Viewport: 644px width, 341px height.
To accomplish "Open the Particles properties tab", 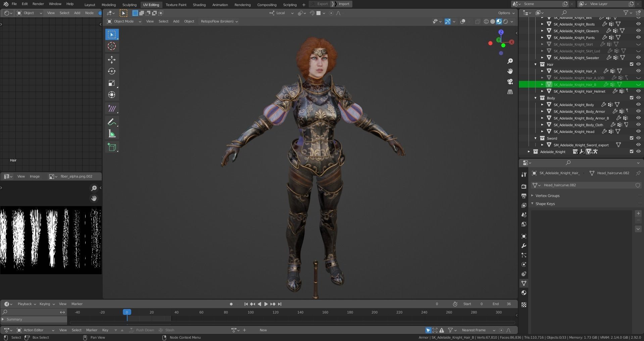I will click(524, 255).
